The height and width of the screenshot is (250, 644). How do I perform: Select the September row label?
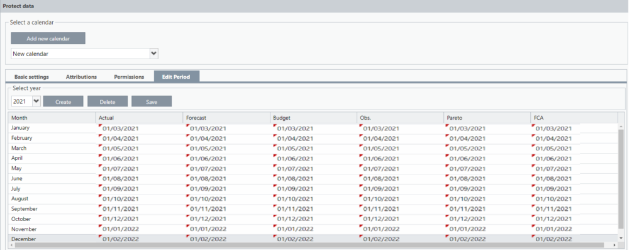click(x=25, y=209)
